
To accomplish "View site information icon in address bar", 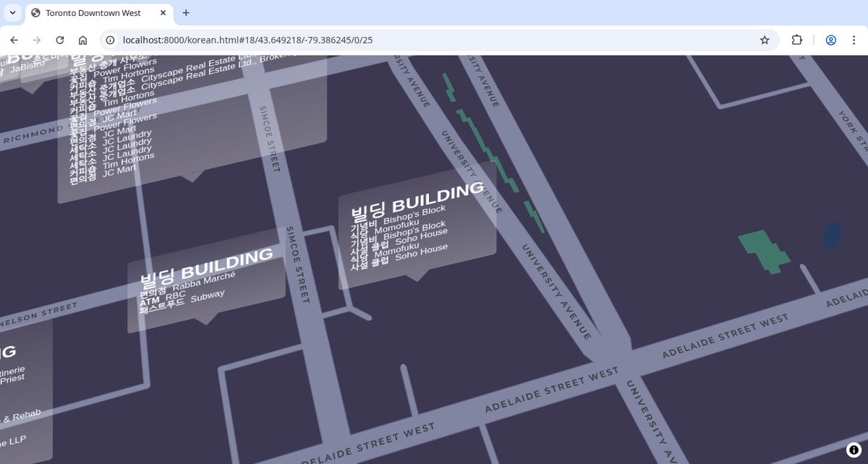I will coord(110,40).
